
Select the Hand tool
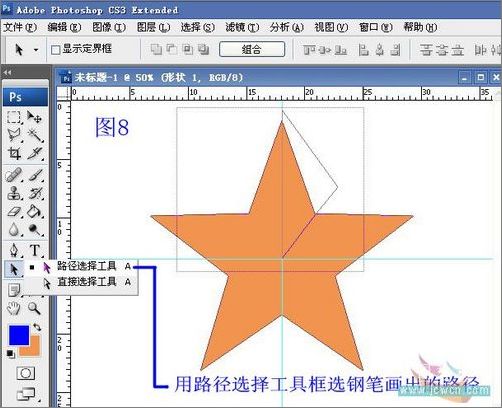click(14, 308)
